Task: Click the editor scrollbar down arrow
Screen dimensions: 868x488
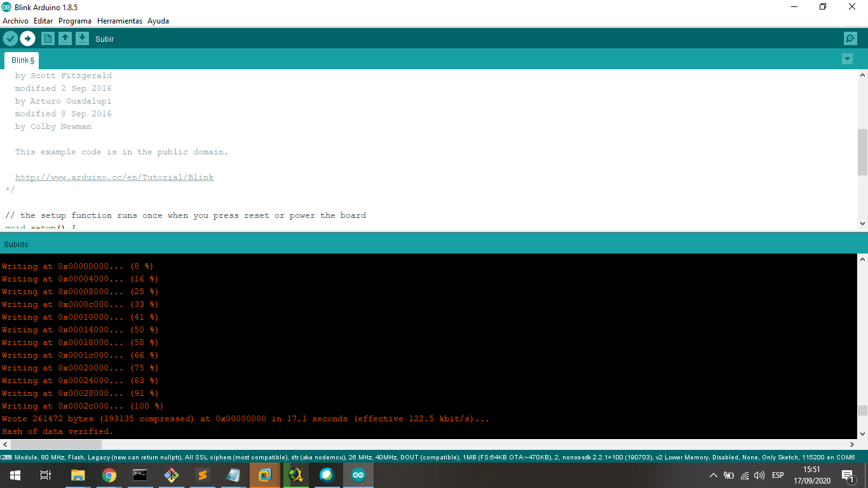Action: tap(862, 223)
